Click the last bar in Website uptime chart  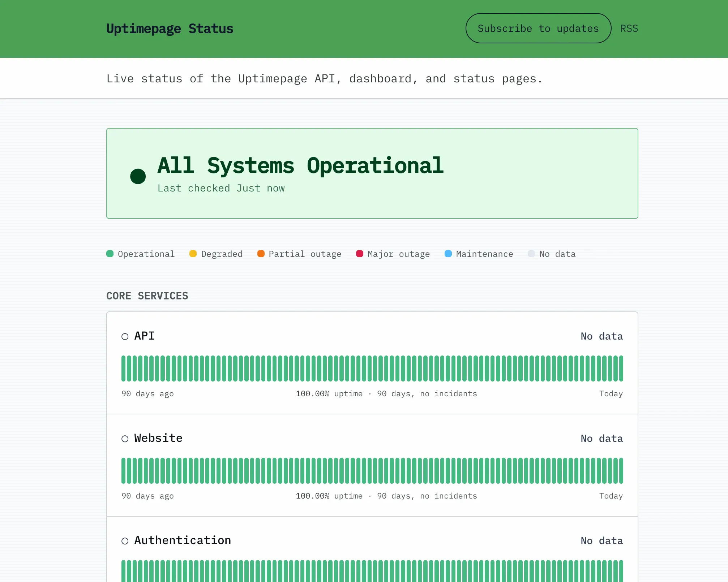pyautogui.click(x=621, y=471)
